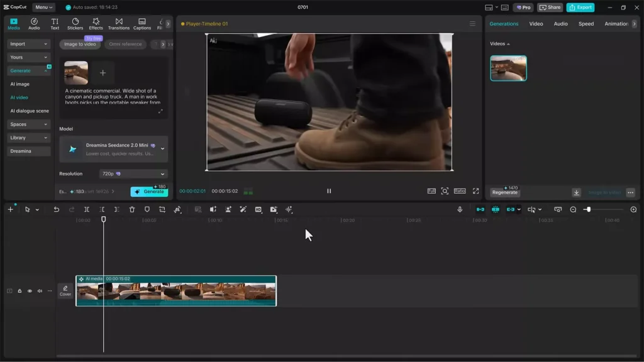The image size is (644, 362).
Task: Open the 720p resolution dropdown
Action: [133, 173]
